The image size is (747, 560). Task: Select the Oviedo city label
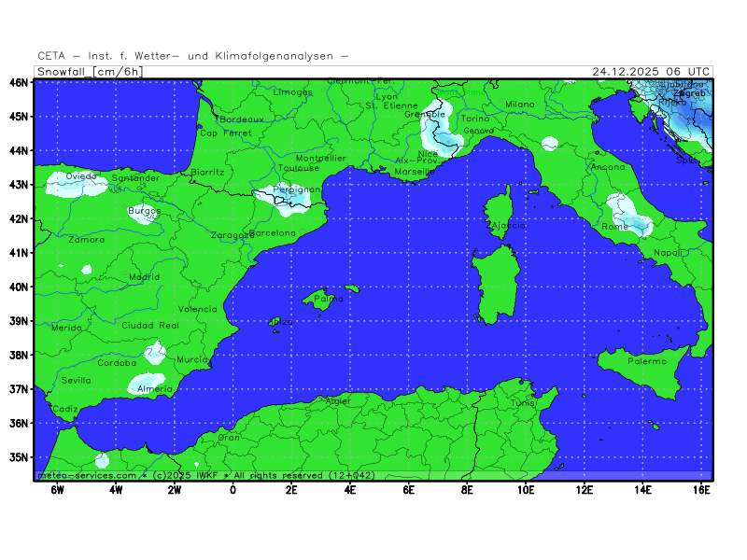(x=80, y=176)
